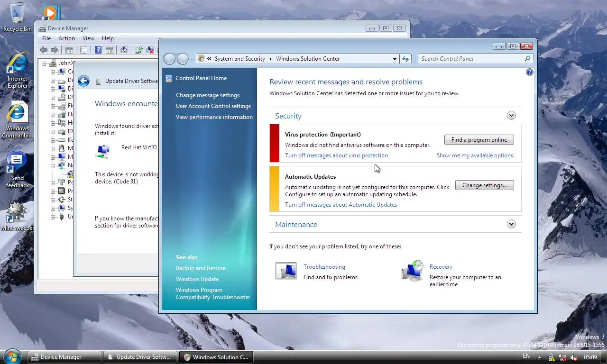Expand the Monitors node in device tree
This screenshot has height=364, width=607.
(x=53, y=157)
